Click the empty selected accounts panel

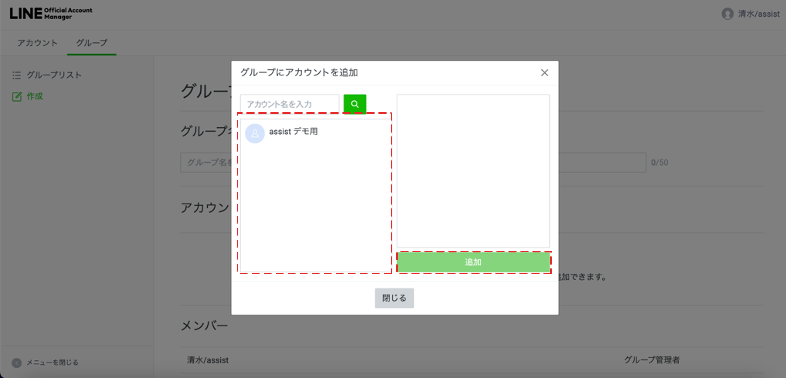tap(473, 171)
